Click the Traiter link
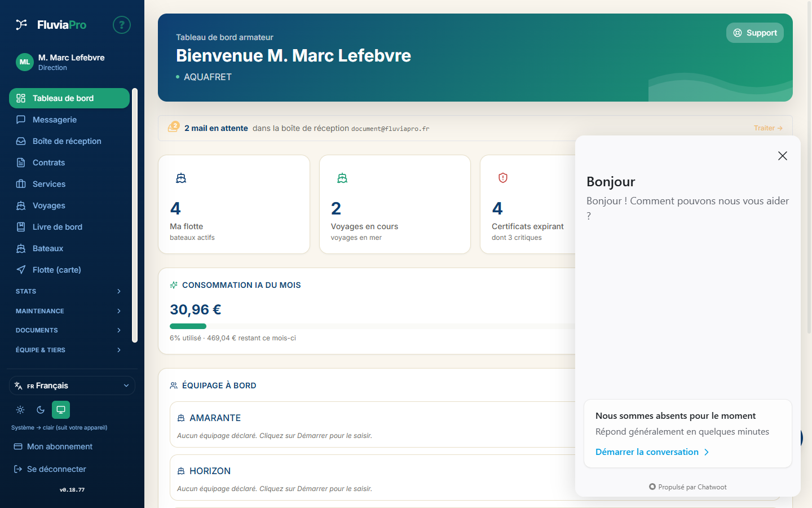The width and height of the screenshot is (812, 508). pos(768,128)
